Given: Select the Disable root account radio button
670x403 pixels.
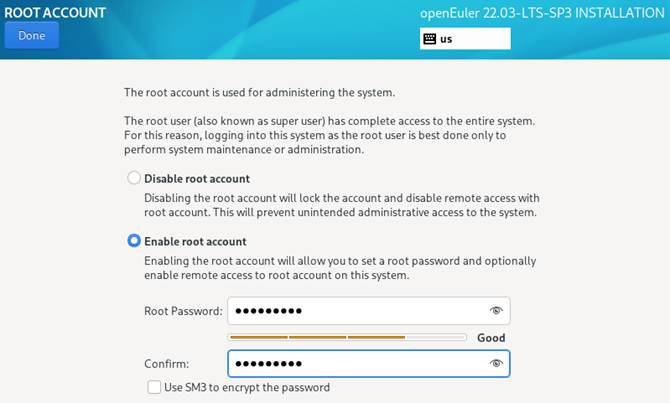Looking at the screenshot, I should 133,179.
